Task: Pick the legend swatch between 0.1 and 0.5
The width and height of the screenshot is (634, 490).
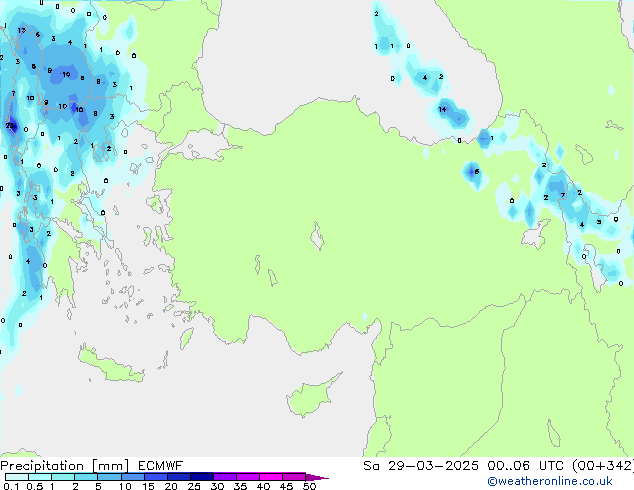Action: 17,477
